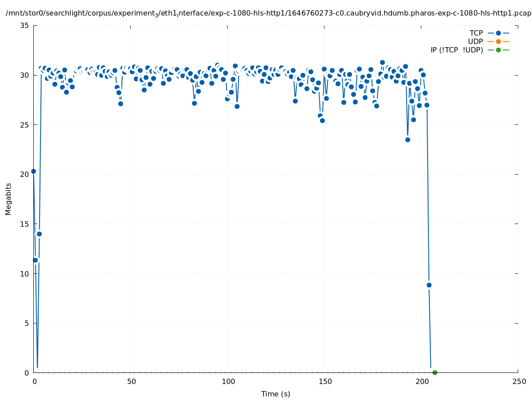Click the Time (s) axis label
The width and height of the screenshot is (532, 400).
(x=276, y=394)
